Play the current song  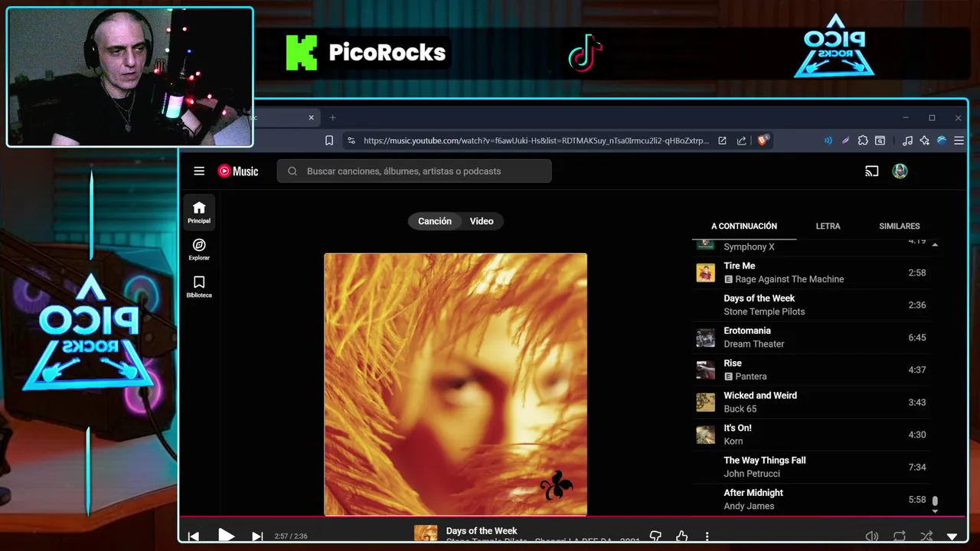click(x=226, y=536)
